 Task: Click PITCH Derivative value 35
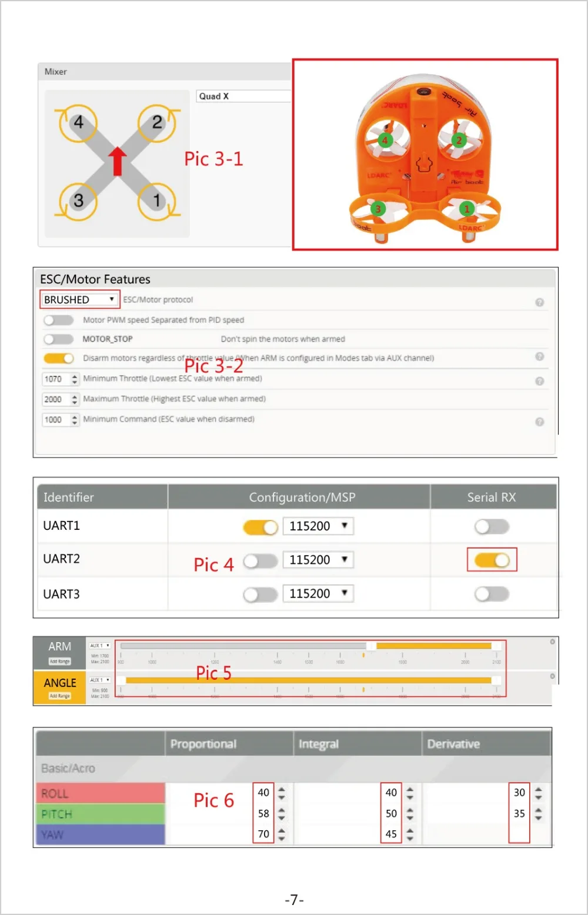click(519, 814)
